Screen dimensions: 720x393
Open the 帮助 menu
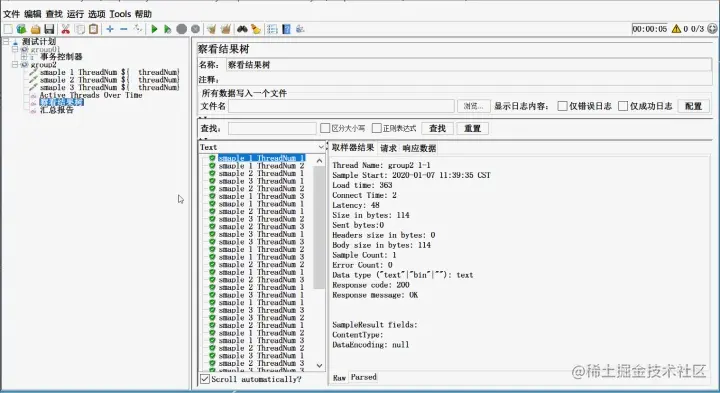point(143,14)
